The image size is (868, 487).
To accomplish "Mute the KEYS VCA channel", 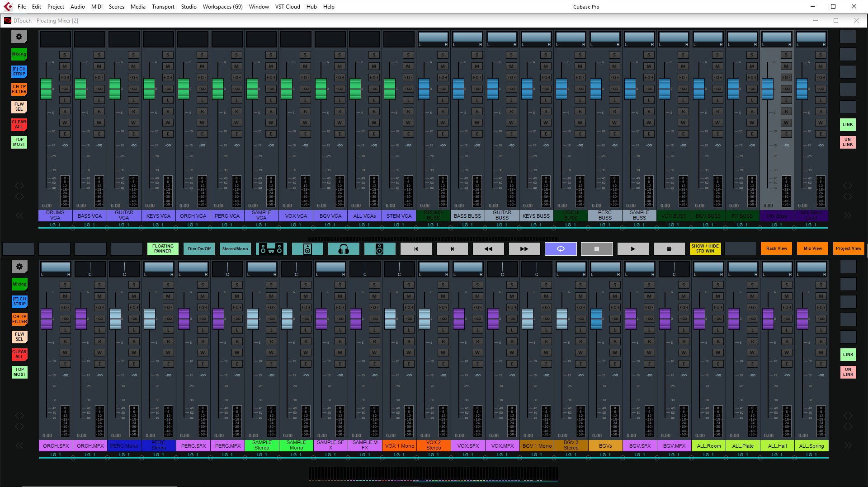I will point(168,66).
